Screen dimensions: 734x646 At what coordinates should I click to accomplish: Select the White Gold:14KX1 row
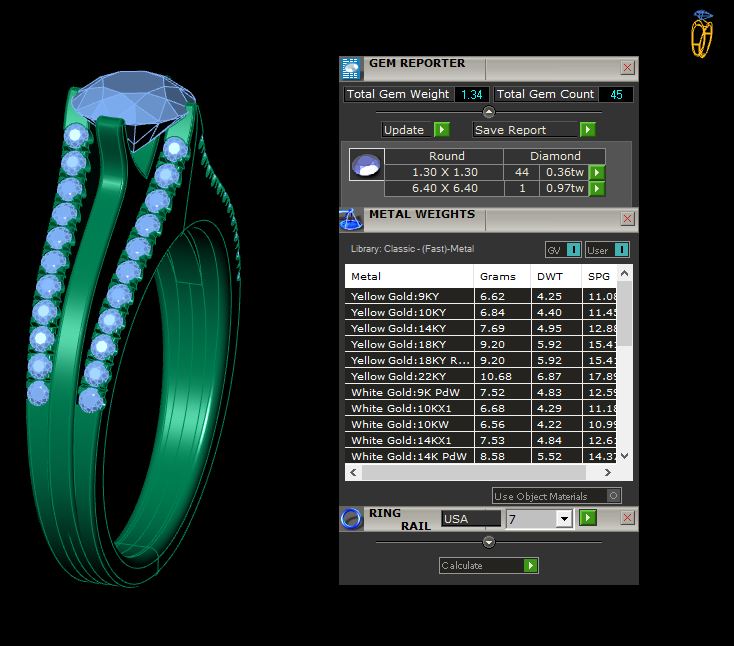click(481, 440)
